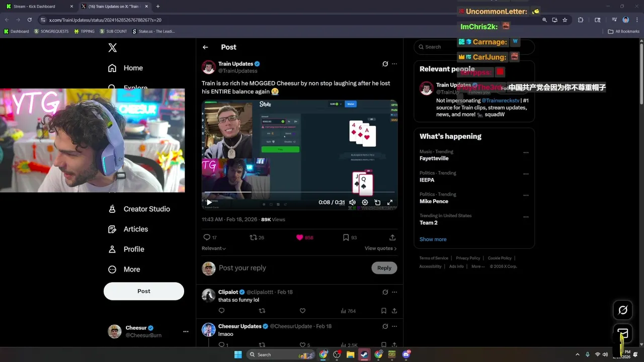Play the paused video
644x362 pixels.
click(209, 202)
